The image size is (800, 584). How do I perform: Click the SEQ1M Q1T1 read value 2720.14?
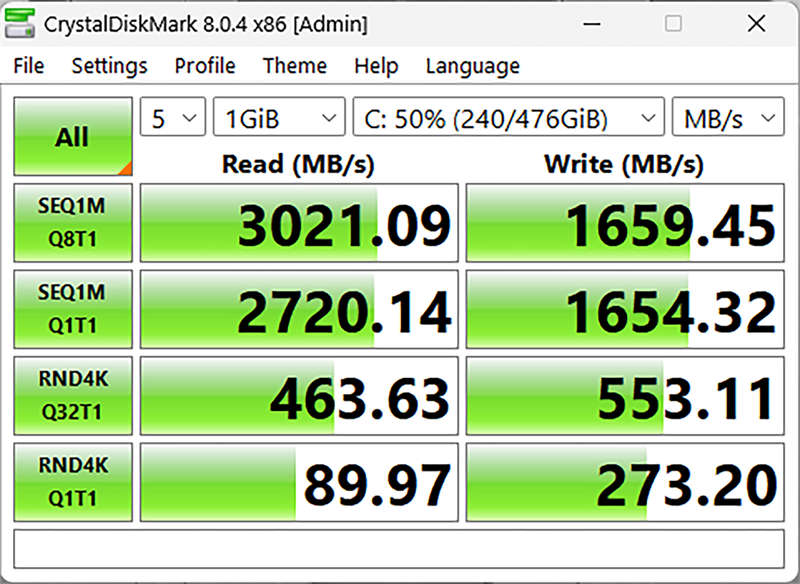click(299, 310)
